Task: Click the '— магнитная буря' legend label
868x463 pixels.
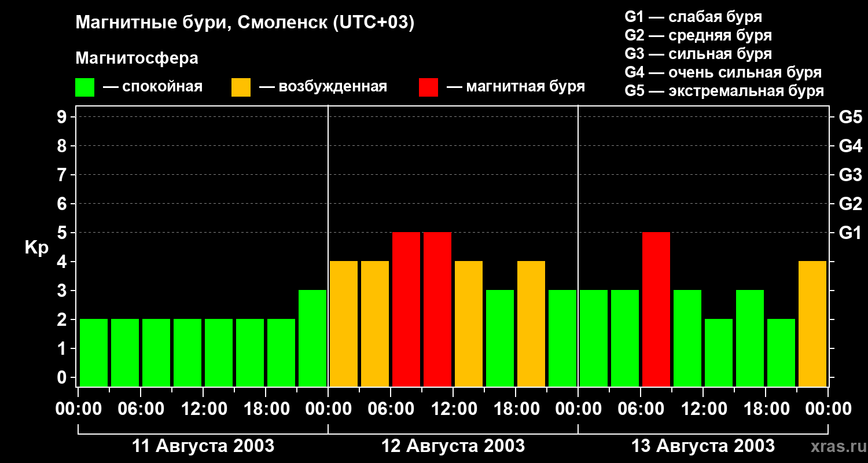Action: 516,87
